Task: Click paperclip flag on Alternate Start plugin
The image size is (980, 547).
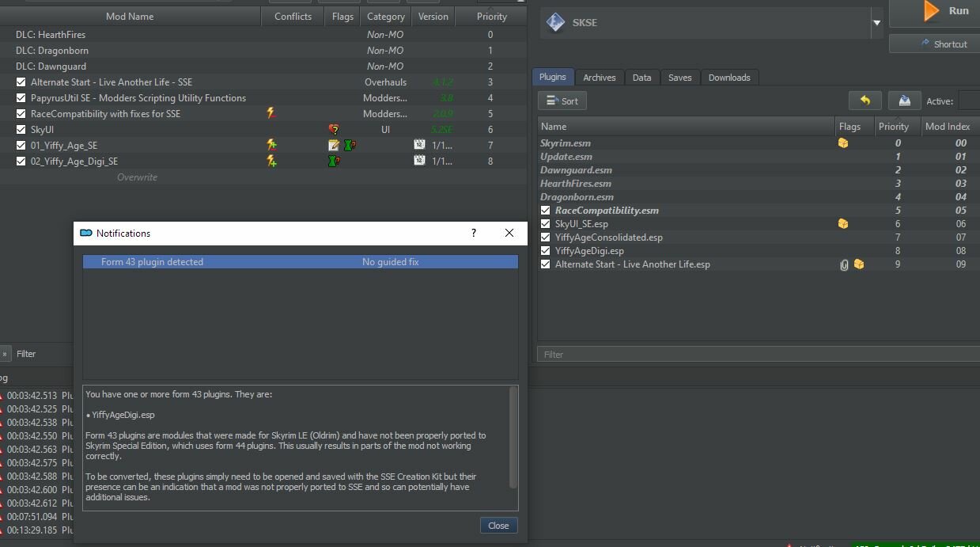Action: click(844, 264)
